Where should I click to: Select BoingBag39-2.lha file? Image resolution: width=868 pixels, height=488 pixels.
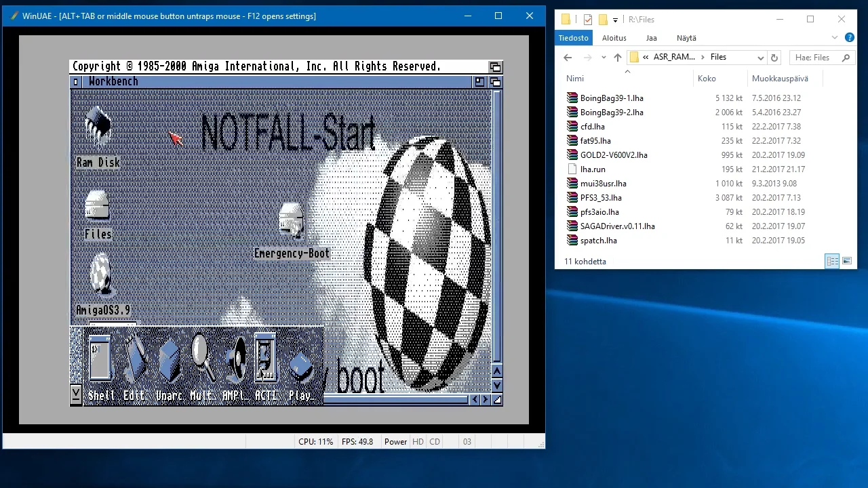point(612,113)
